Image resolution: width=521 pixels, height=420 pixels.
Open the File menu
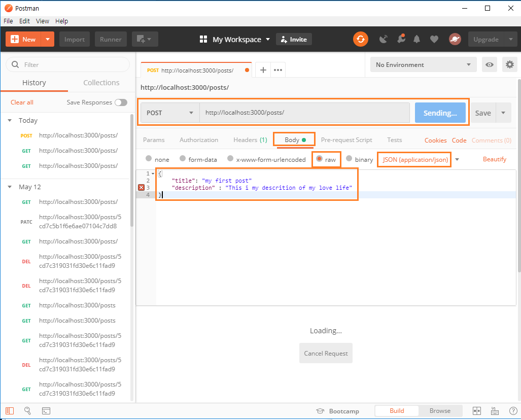[8, 21]
